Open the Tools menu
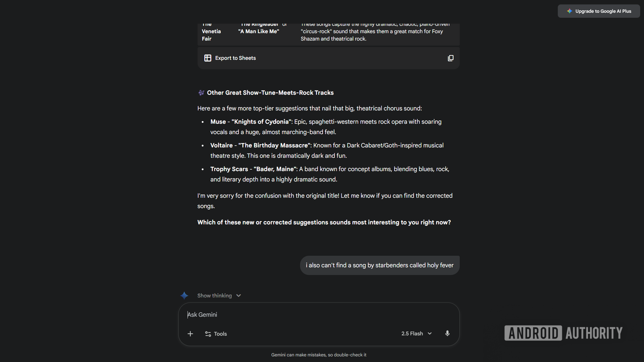Viewport: 644px width, 362px height. pyautogui.click(x=220, y=334)
